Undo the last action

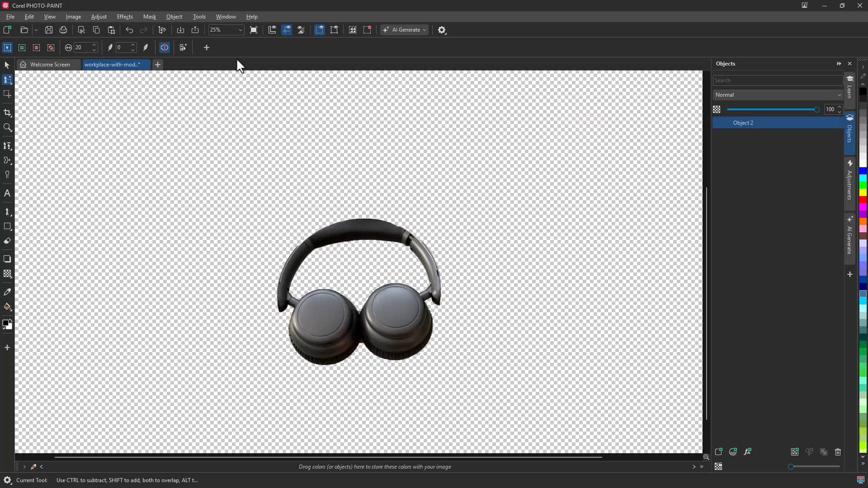point(129,30)
